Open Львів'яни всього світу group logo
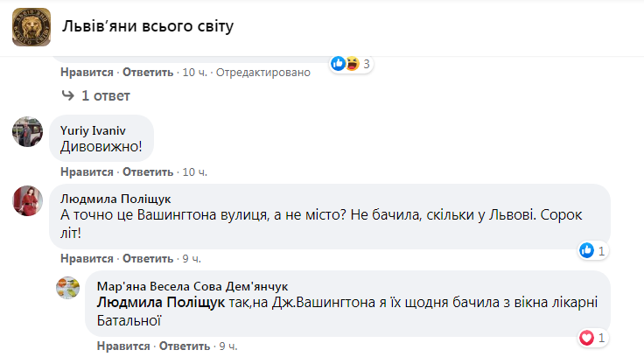Screen dimensions: 644x357 (31, 27)
